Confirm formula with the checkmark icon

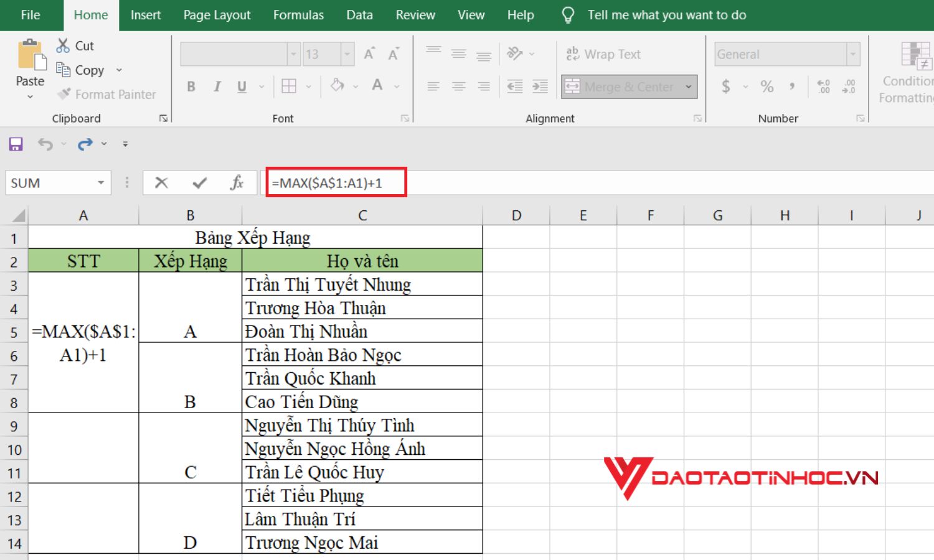point(200,183)
